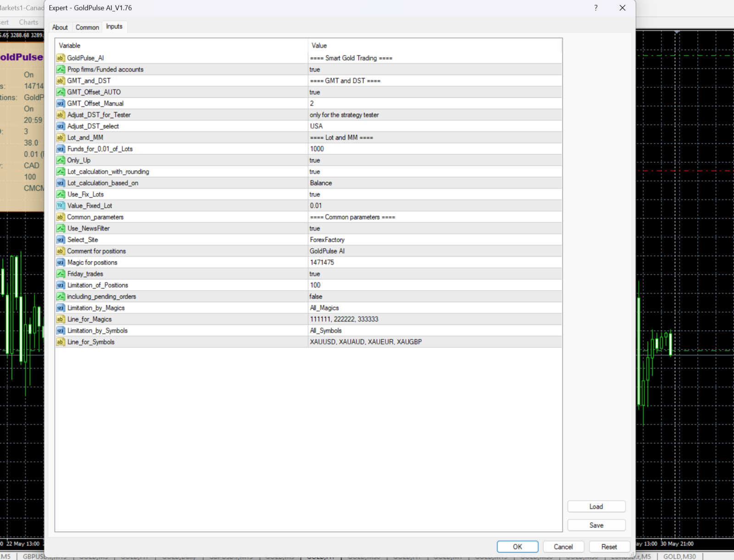Image resolution: width=734 pixels, height=560 pixels.
Task: Open Lot_calculation_based_on Balance dropdown
Action: [x=321, y=183]
